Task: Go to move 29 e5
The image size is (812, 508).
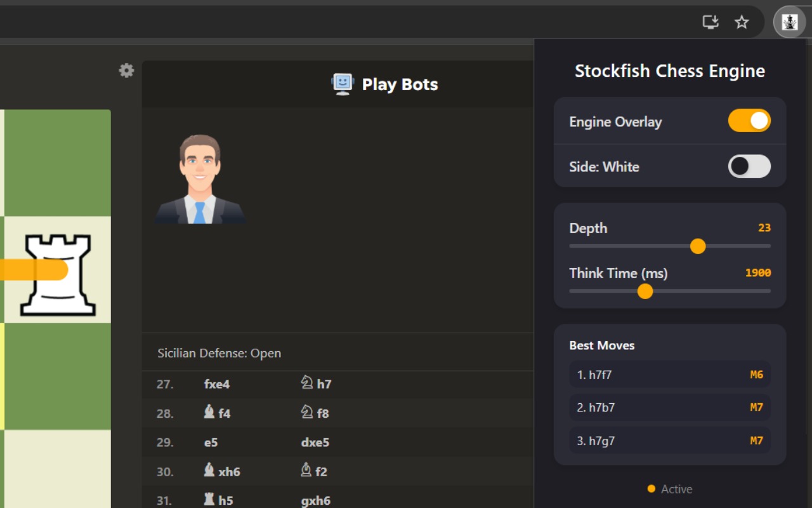Action: [x=211, y=443]
